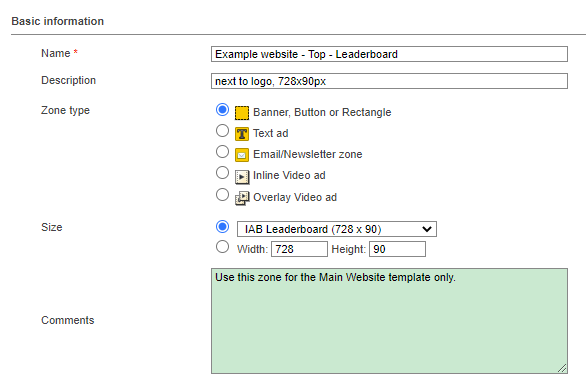The height and width of the screenshot is (390, 586).
Task: Click inside the green Comments textarea
Action: pos(389,321)
